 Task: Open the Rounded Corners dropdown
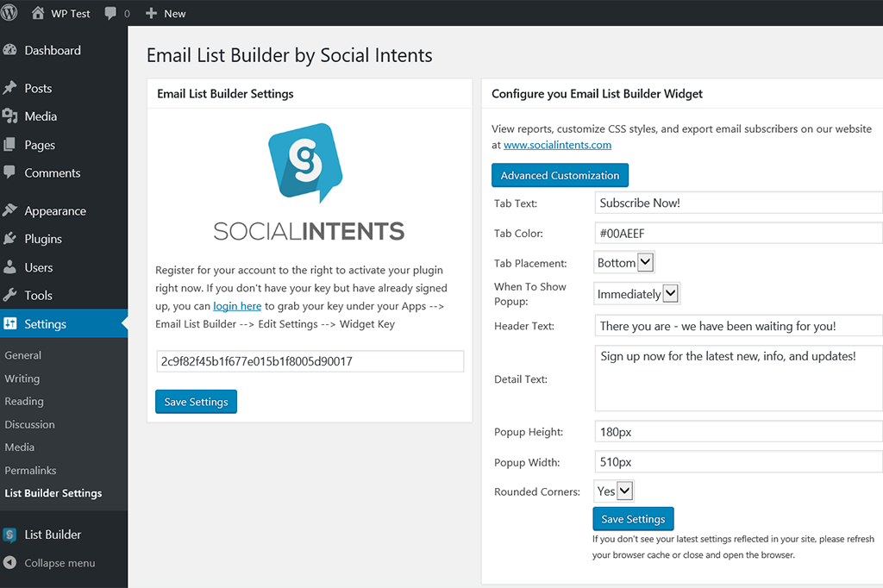click(x=615, y=491)
